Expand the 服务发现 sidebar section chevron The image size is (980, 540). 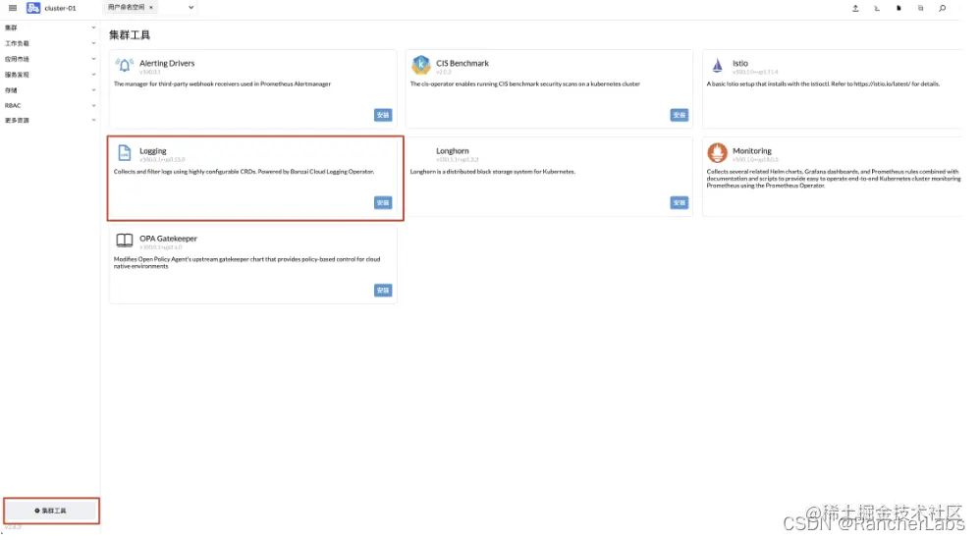(x=93, y=75)
